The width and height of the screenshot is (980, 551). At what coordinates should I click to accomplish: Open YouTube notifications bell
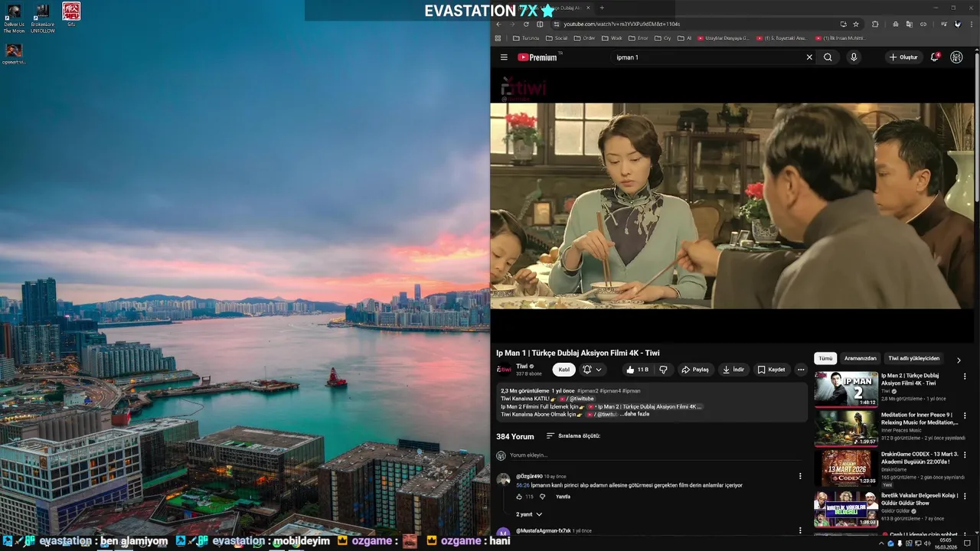[935, 57]
